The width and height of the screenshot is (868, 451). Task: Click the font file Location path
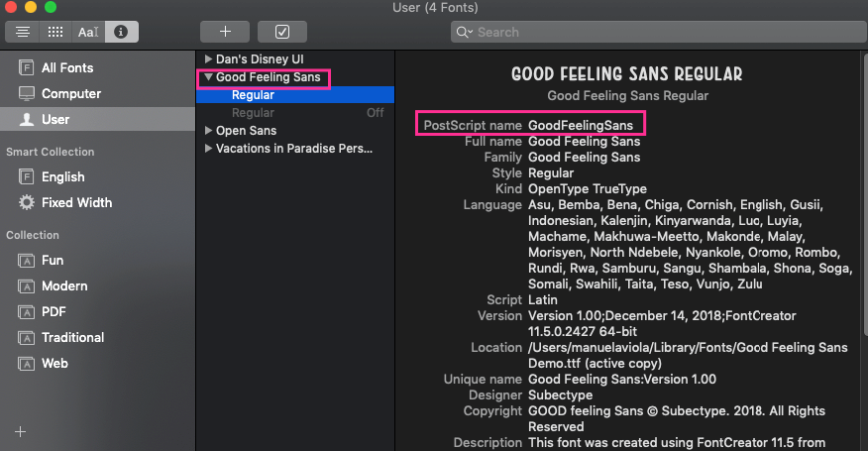coord(688,355)
